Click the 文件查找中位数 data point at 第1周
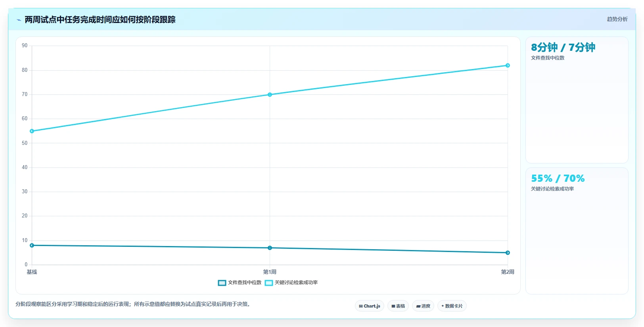Viewport: 644px width, 327px height. [270, 248]
